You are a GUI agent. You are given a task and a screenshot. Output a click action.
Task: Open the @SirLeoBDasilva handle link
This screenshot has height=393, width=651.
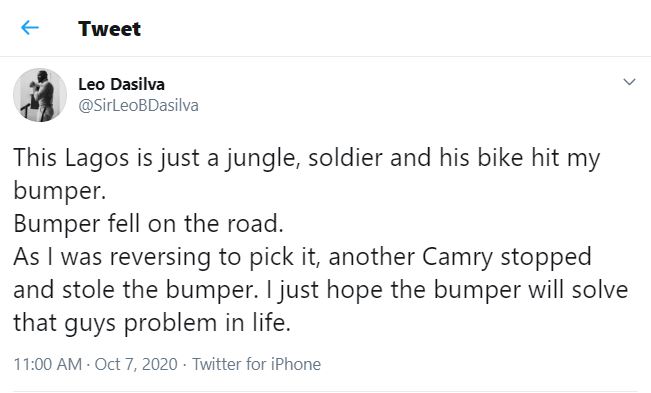click(139, 105)
